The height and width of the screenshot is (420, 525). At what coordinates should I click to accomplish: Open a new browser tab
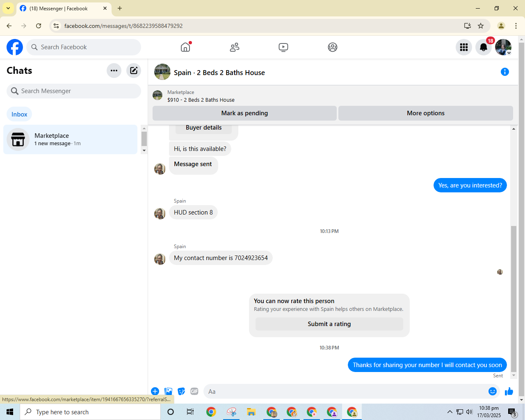point(120,8)
